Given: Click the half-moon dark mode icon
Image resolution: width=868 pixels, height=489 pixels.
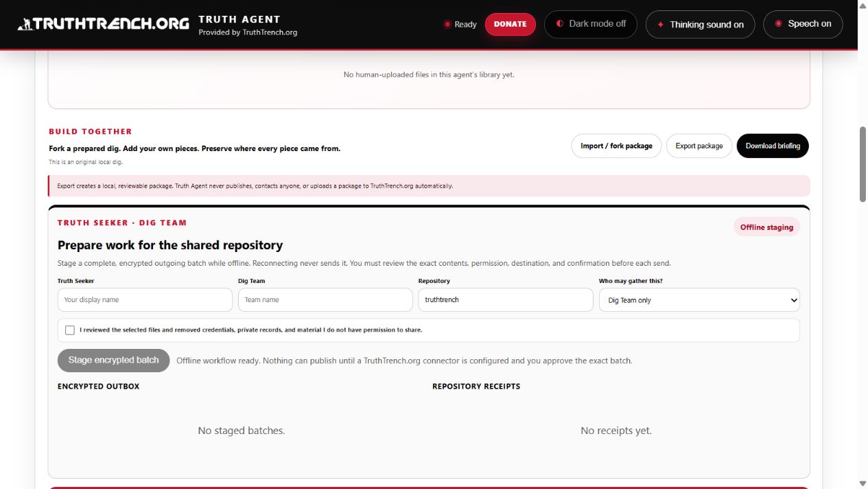Looking at the screenshot, I should 560,24.
